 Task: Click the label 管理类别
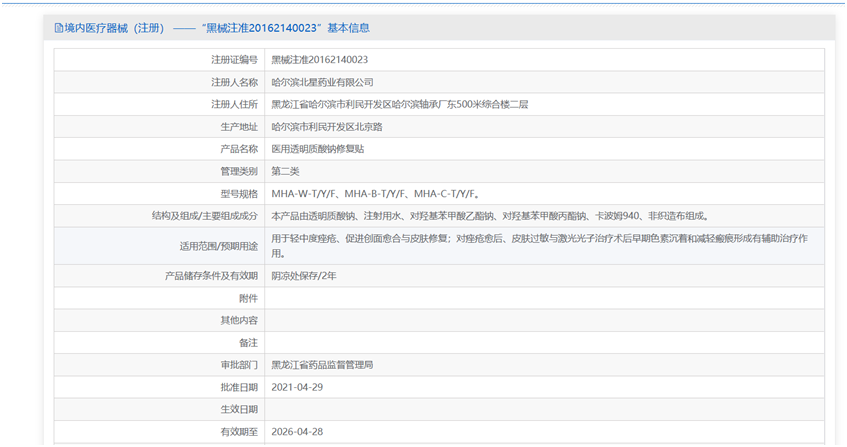pos(239,171)
